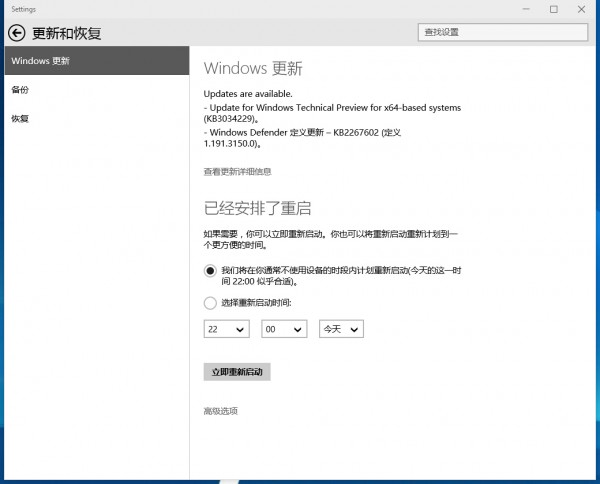600x484 pixels.
Task: Go back using the back arrow icon
Action: (16, 33)
